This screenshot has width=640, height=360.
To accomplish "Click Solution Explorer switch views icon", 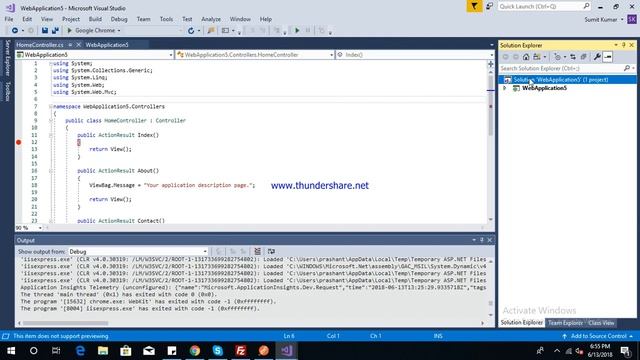I will click(537, 57).
